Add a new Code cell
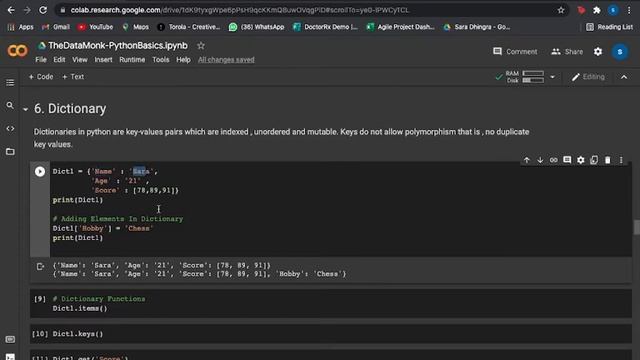 tap(41, 77)
